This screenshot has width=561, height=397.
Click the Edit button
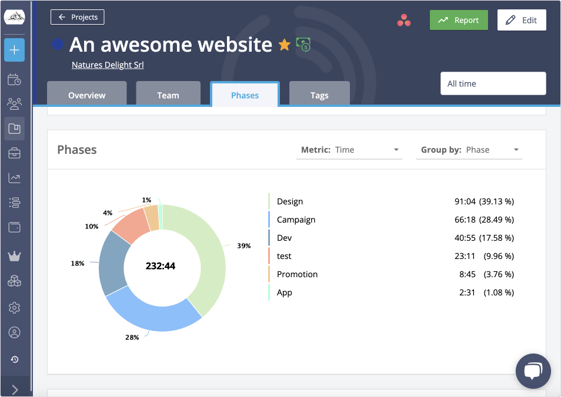(x=522, y=20)
